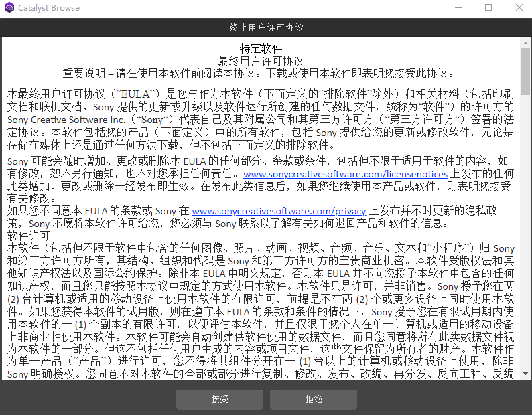The height and width of the screenshot is (415, 532).
Task: Click the 接受 (Accept) button
Action: click(x=220, y=399)
